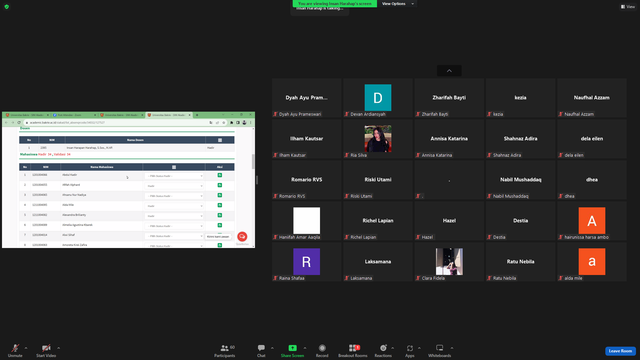Click the extensions puzzle icon in browser
Screen dimensions: 640x360
point(231,122)
